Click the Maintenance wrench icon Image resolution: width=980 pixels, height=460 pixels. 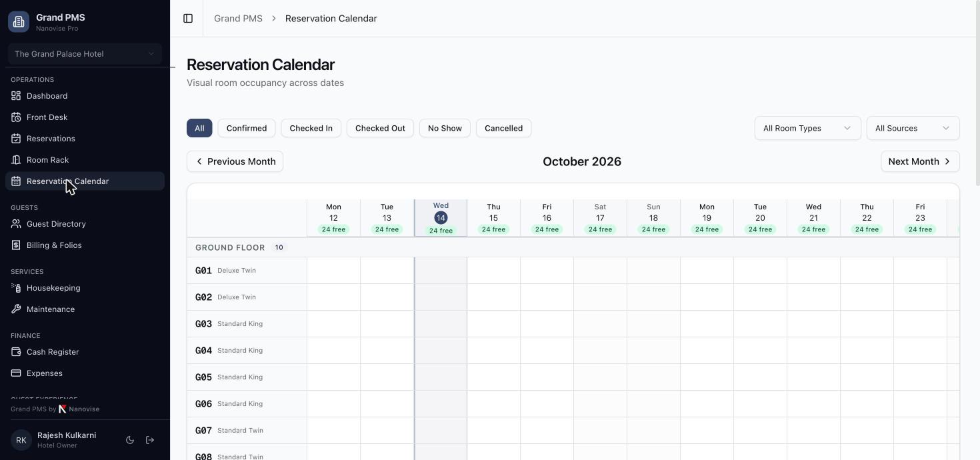click(x=16, y=309)
